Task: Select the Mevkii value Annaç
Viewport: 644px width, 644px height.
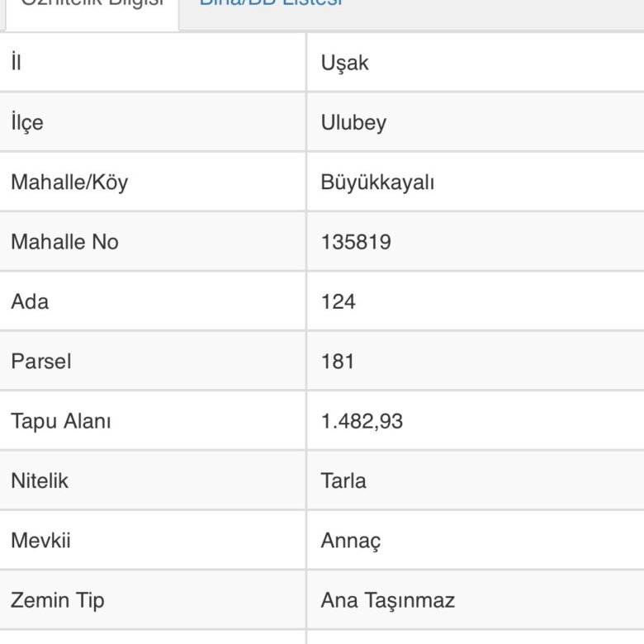Action: [x=350, y=541]
